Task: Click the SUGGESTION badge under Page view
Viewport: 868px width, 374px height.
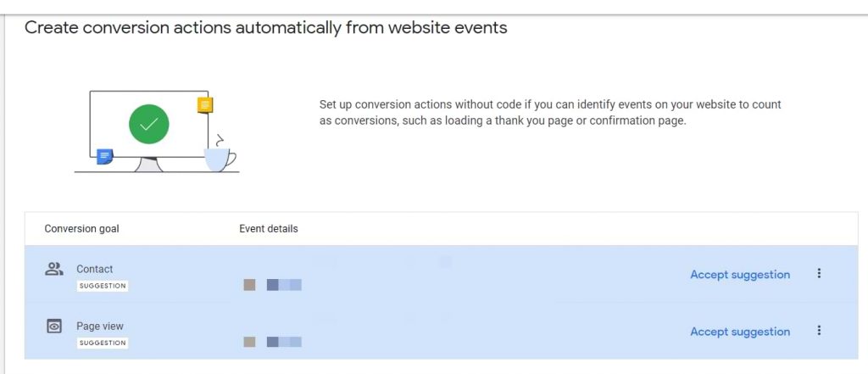Action: click(103, 343)
